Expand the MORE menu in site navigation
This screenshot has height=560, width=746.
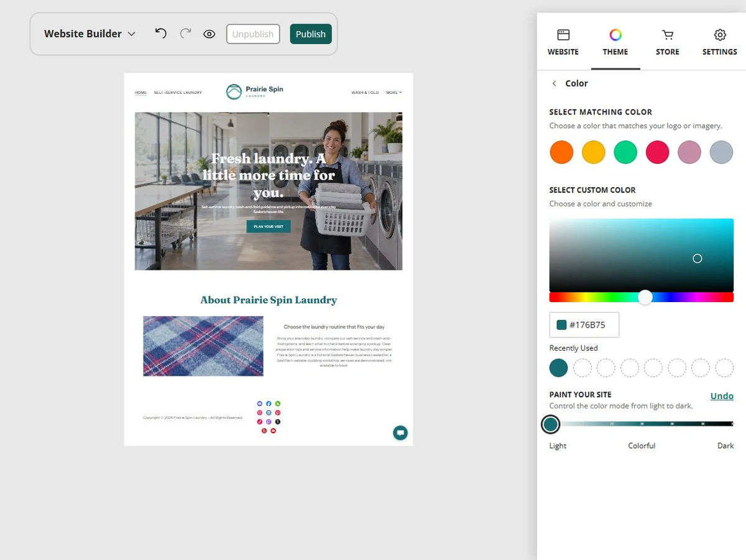click(x=394, y=93)
